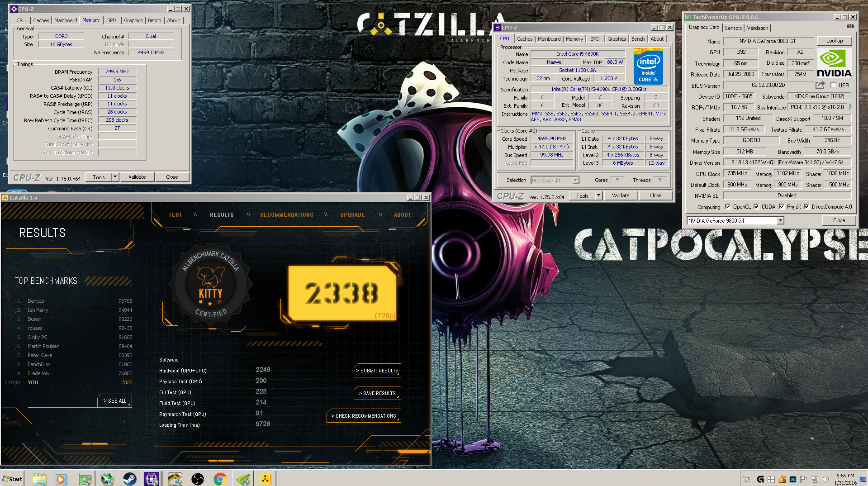Click the green X-shaped taskbar icon
The image size is (868, 486).
pyautogui.click(x=107, y=479)
